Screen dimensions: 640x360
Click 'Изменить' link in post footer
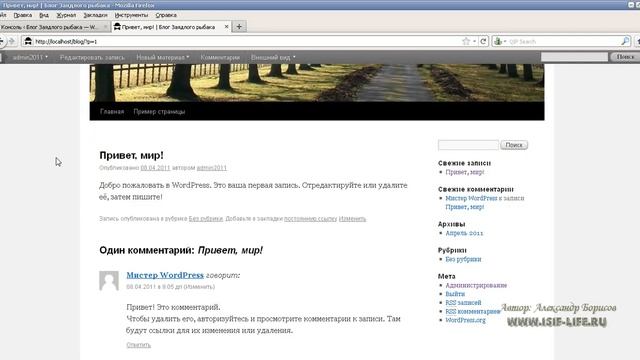click(x=352, y=219)
